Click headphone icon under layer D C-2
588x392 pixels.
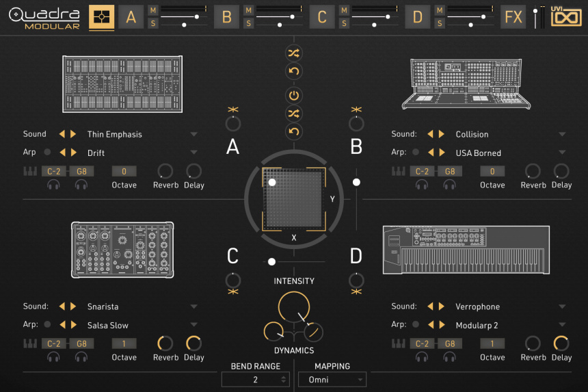pos(421,357)
